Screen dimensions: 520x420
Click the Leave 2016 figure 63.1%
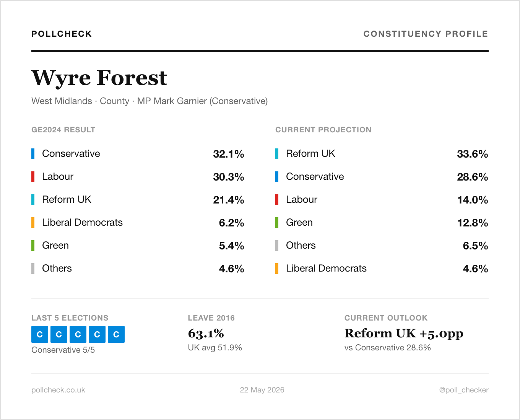click(x=206, y=333)
